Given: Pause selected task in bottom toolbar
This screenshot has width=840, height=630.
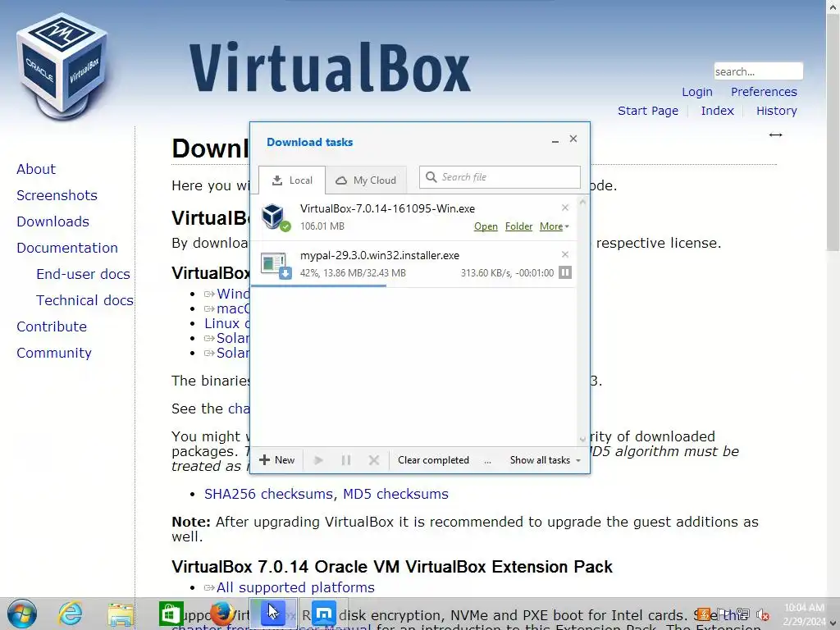Looking at the screenshot, I should tap(346, 460).
